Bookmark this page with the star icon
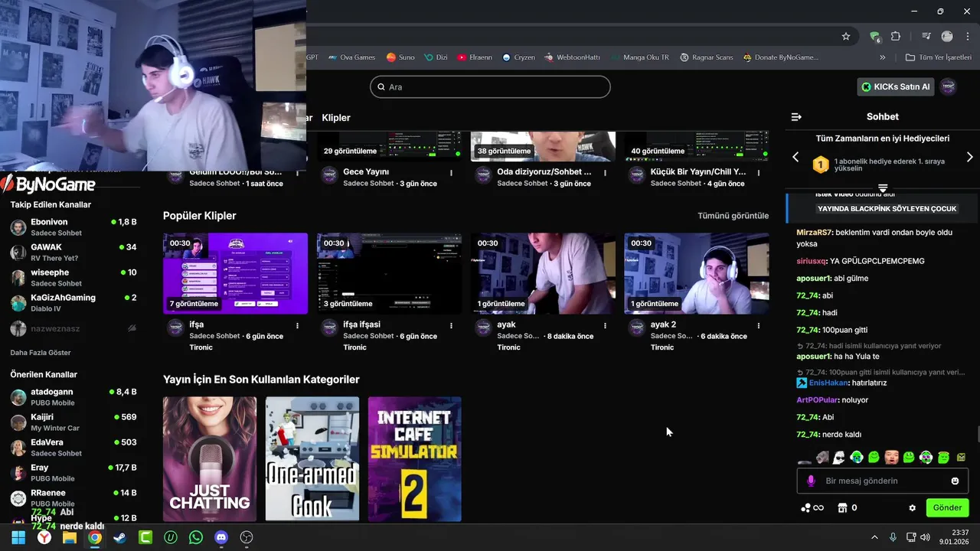The height and width of the screenshot is (551, 980). point(846,36)
